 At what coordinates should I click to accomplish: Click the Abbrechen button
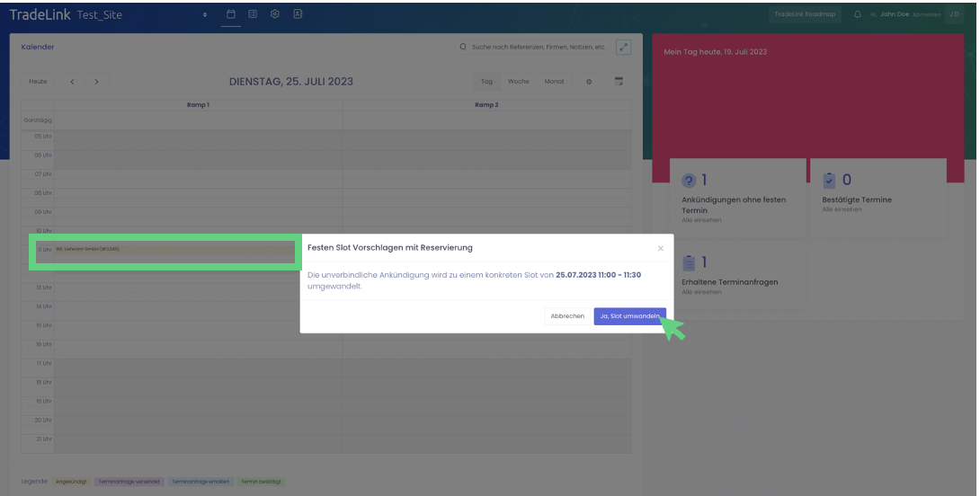point(567,316)
